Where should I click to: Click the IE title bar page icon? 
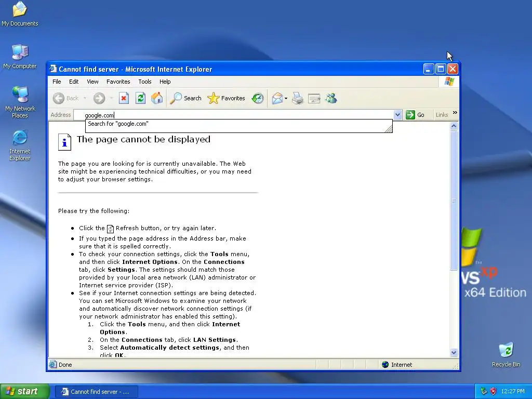tap(53, 69)
